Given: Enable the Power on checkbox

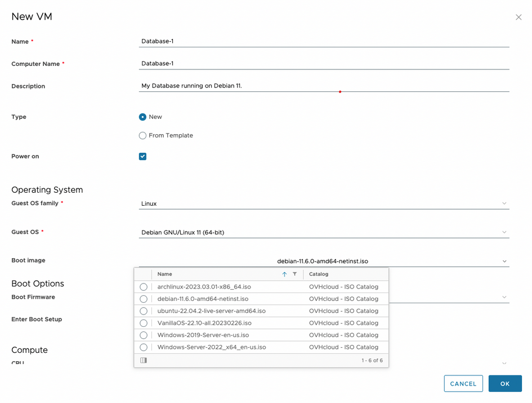Looking at the screenshot, I should pyautogui.click(x=142, y=156).
